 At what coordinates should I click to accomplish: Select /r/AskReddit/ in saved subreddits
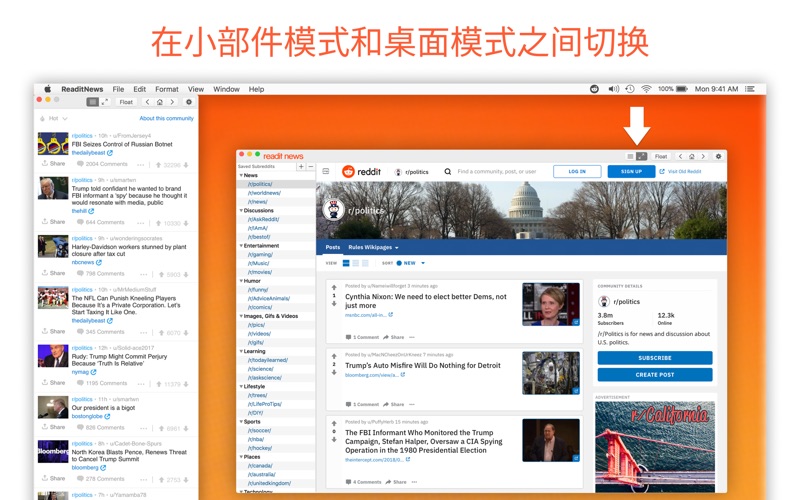pos(263,219)
